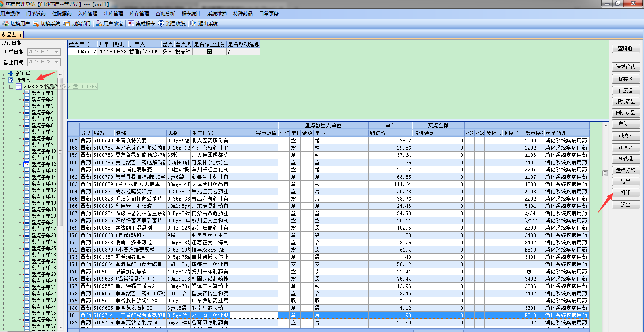Viewport: 644px width, 332px height.
Task: Switch to the 药品盘点 tab
Action: 12,35
